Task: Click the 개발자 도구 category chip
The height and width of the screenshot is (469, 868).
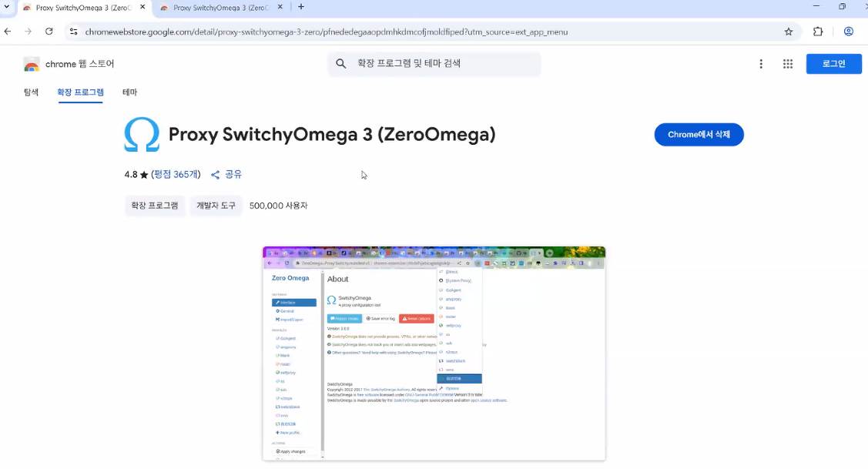Action: pos(216,206)
